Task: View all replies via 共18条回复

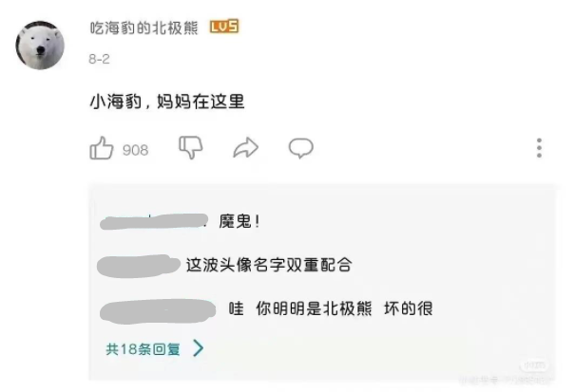Action: point(143,349)
